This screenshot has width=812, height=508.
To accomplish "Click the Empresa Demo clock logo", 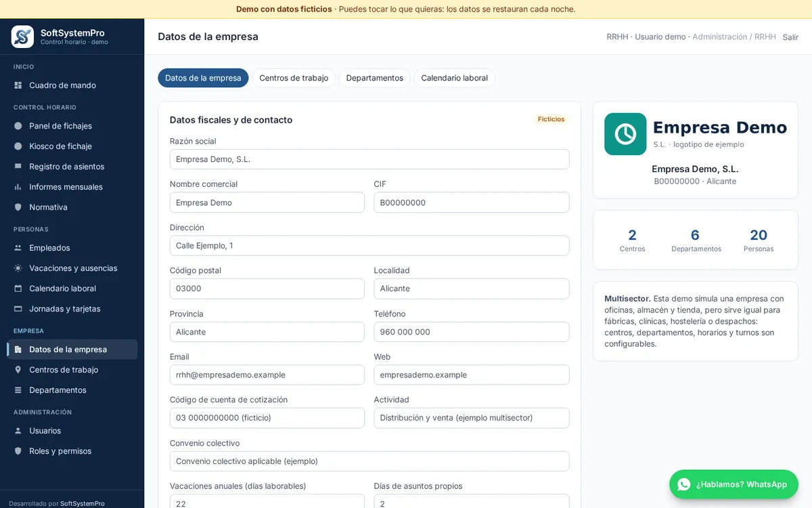I will (625, 134).
